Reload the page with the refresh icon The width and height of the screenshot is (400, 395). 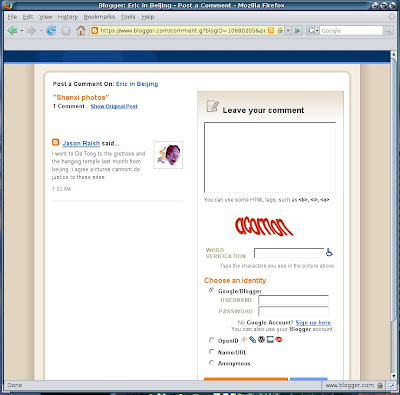coord(51,31)
